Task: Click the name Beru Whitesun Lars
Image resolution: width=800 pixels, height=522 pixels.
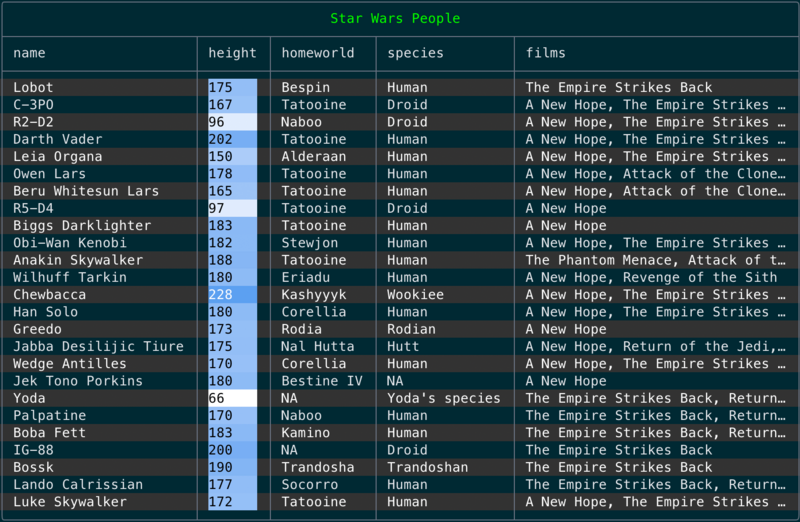Action: tap(86, 191)
